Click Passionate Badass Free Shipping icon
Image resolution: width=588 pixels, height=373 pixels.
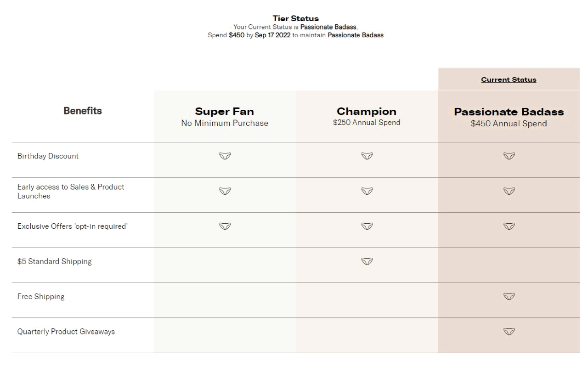(509, 296)
